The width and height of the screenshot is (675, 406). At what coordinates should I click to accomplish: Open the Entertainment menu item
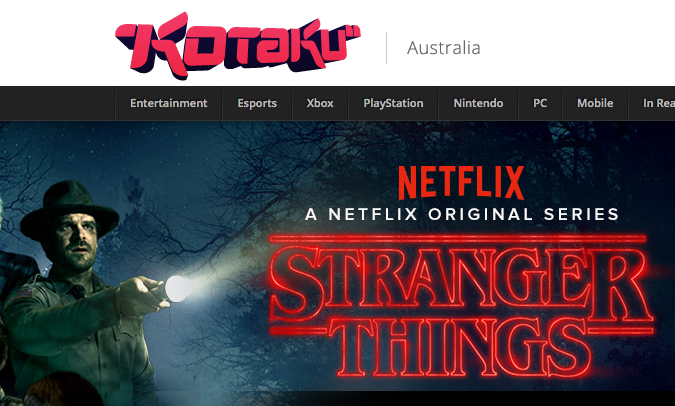pos(168,103)
